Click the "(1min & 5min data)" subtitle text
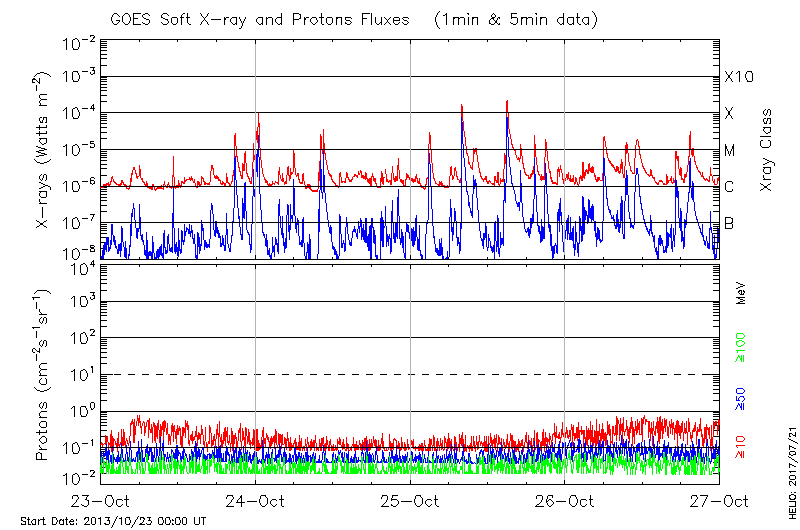800x530 pixels. click(x=516, y=19)
